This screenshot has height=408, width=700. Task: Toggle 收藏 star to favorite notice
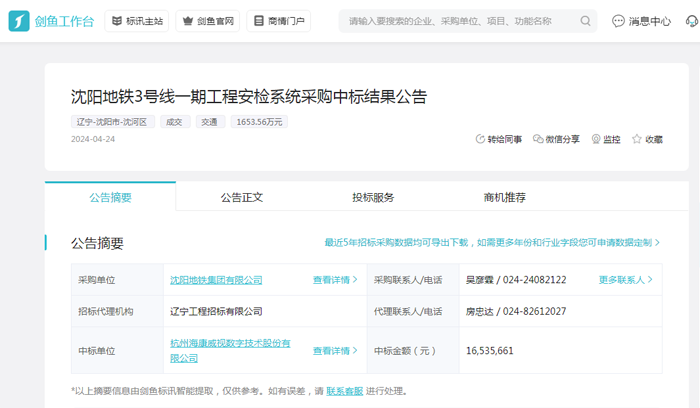tap(647, 140)
